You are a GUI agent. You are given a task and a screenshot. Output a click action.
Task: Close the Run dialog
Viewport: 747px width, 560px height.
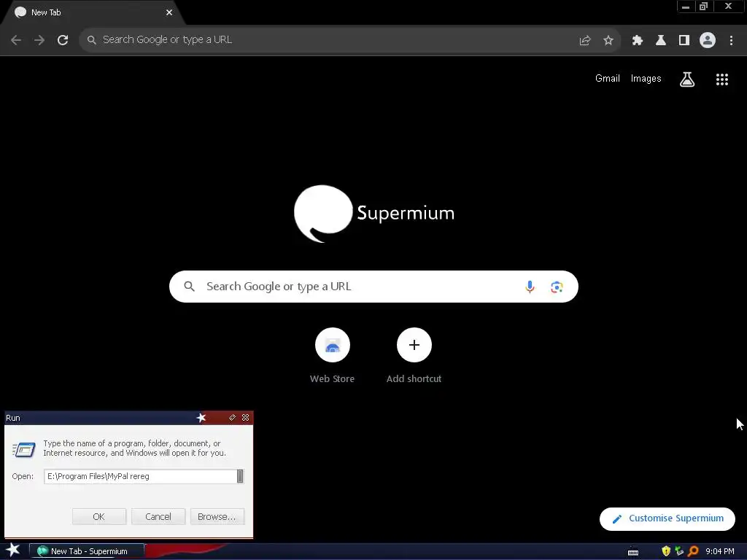click(x=245, y=418)
